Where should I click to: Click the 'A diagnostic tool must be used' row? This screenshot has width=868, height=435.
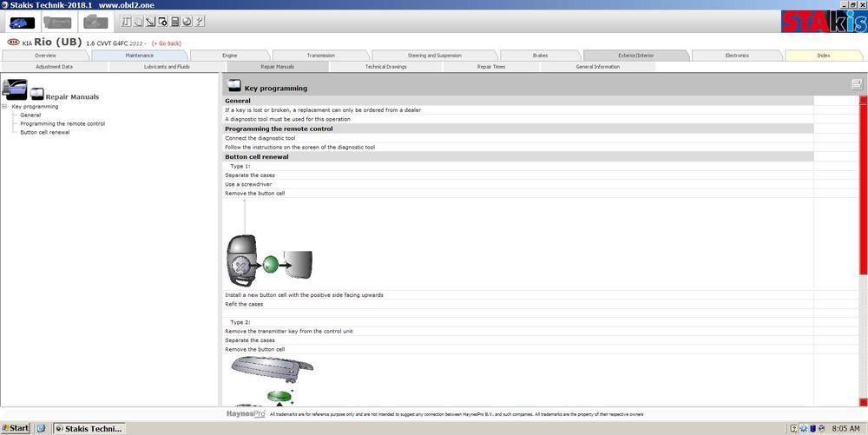[x=518, y=119]
